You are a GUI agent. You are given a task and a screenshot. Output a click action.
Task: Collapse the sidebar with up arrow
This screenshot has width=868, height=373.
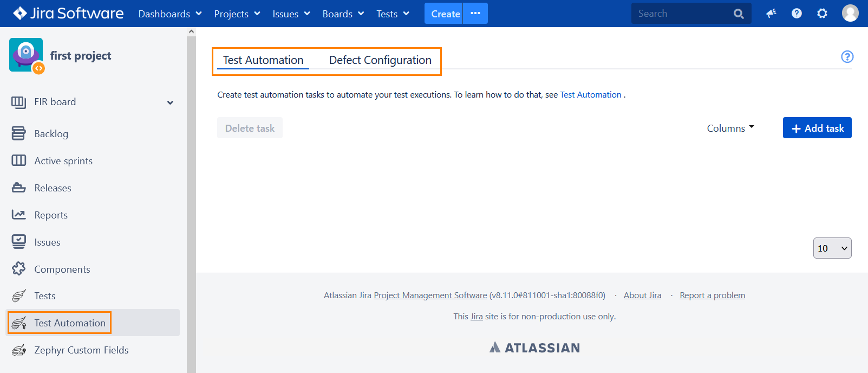coord(191,31)
